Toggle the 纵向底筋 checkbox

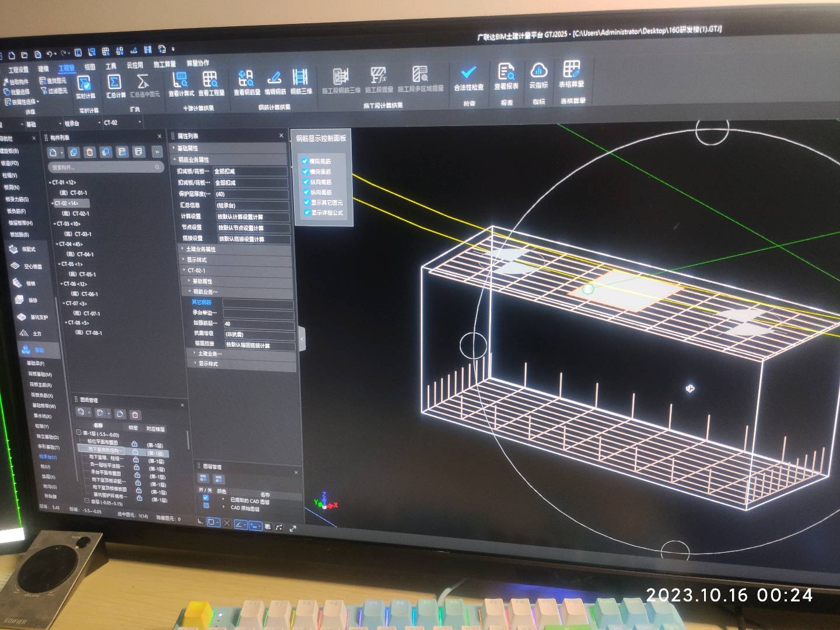tap(306, 182)
